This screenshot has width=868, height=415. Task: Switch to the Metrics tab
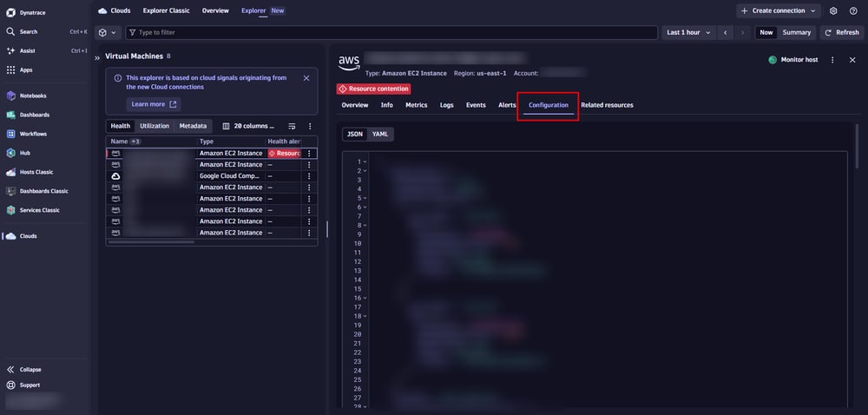417,105
